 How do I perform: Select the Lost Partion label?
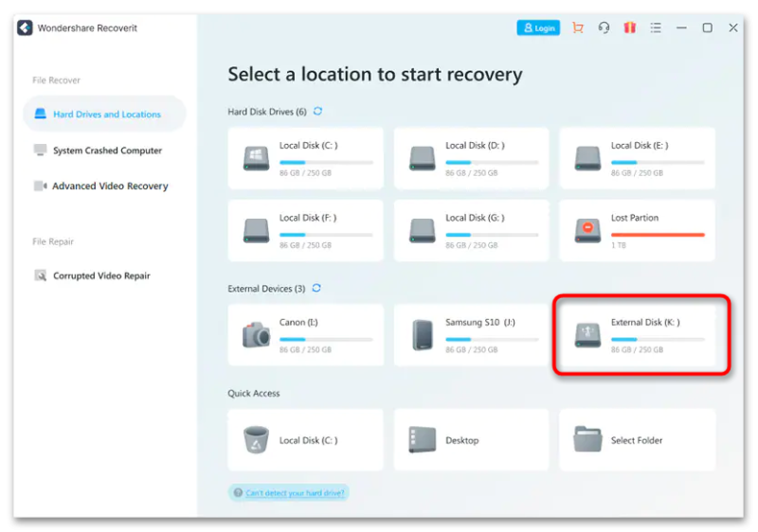[x=635, y=218]
